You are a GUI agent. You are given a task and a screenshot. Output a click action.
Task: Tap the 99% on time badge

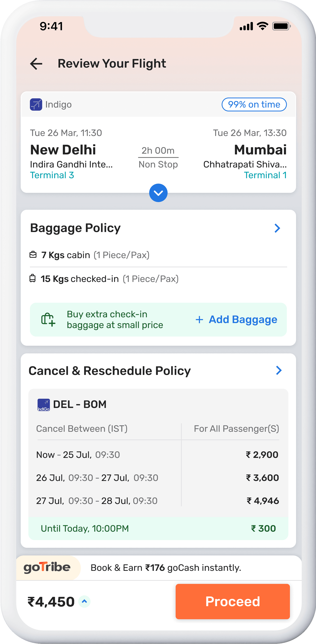point(254,104)
